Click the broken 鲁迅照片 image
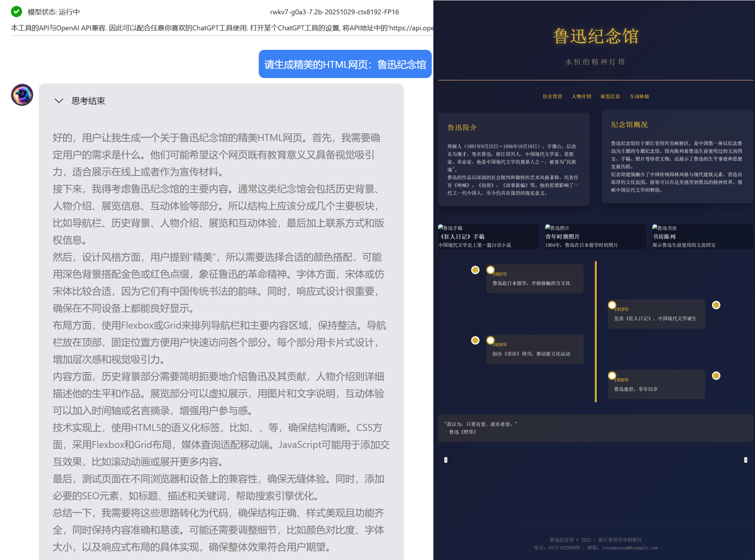755x560 pixels. coord(557,228)
